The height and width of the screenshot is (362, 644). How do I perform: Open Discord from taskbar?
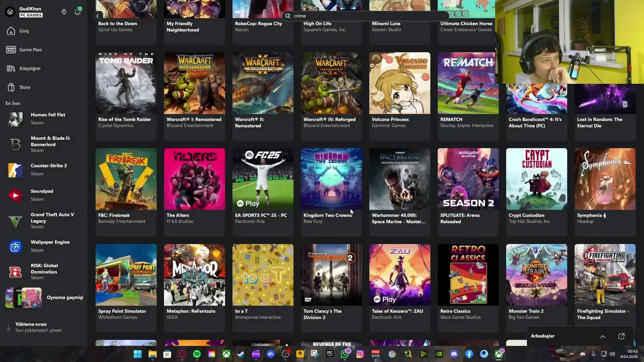pyautogui.click(x=454, y=354)
